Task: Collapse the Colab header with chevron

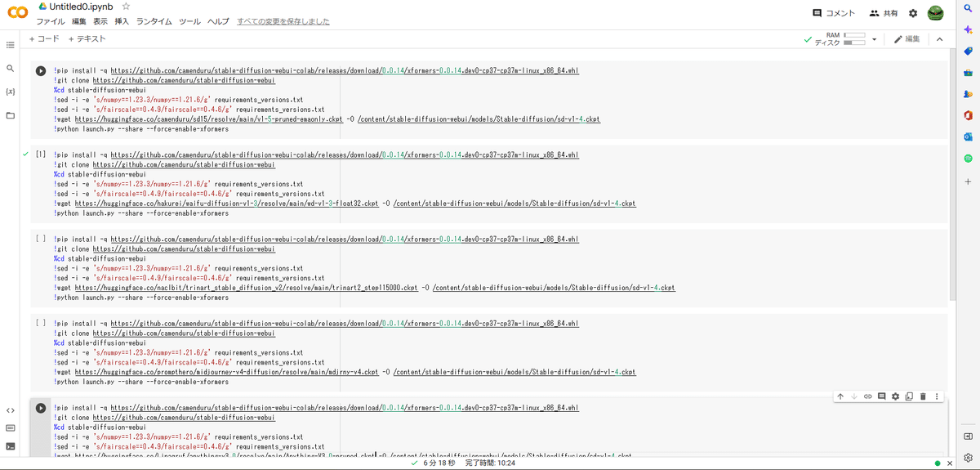Action: 939,39
